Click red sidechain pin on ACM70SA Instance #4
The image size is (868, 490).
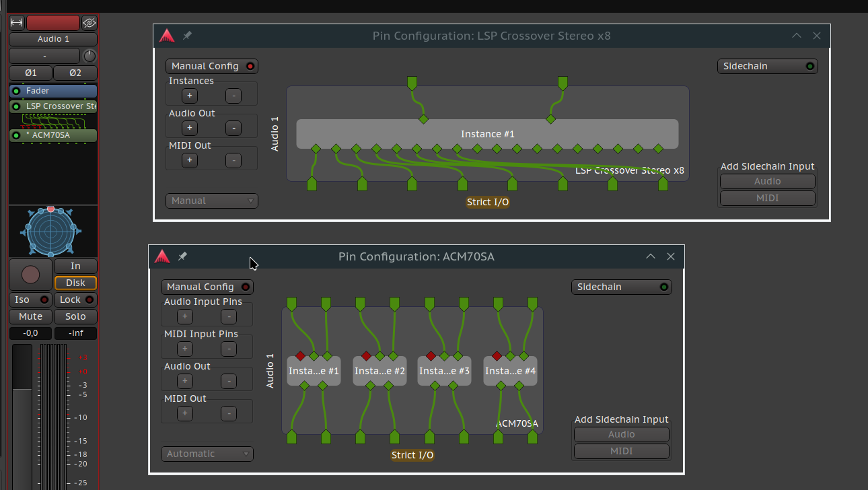click(497, 356)
